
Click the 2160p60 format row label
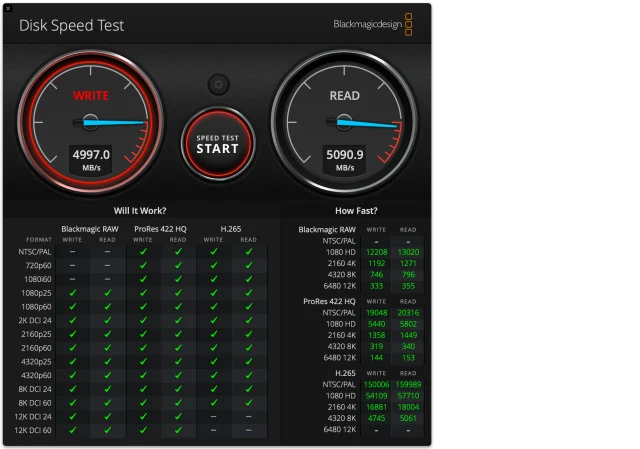tap(36, 348)
